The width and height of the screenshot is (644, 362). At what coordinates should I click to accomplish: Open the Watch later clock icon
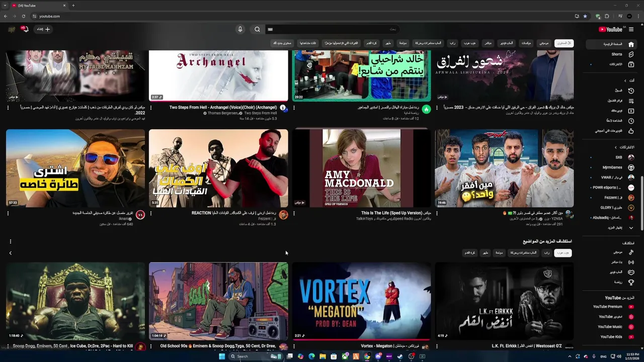(x=631, y=121)
